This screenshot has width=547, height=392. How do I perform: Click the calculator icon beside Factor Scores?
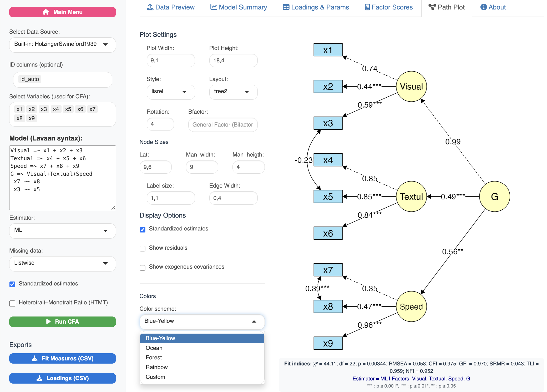point(367,7)
